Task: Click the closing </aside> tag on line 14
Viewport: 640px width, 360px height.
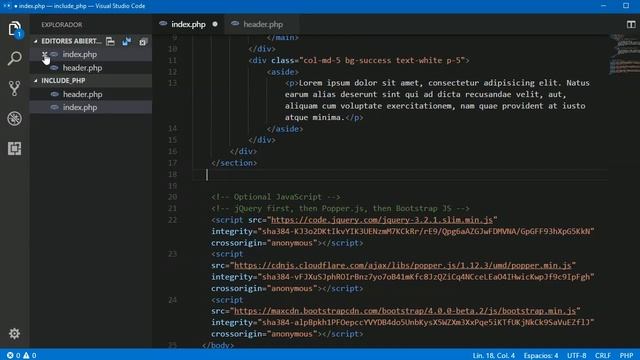Action: [x=284, y=129]
